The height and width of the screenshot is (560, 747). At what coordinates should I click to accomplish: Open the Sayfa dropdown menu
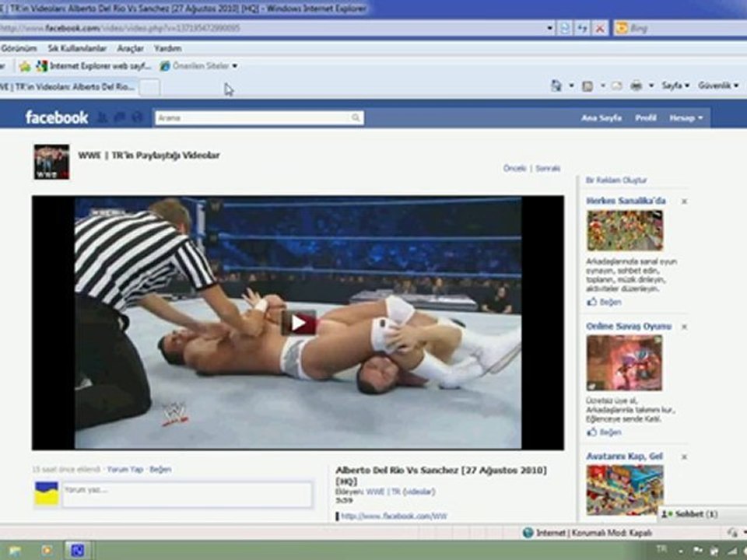[x=675, y=86]
